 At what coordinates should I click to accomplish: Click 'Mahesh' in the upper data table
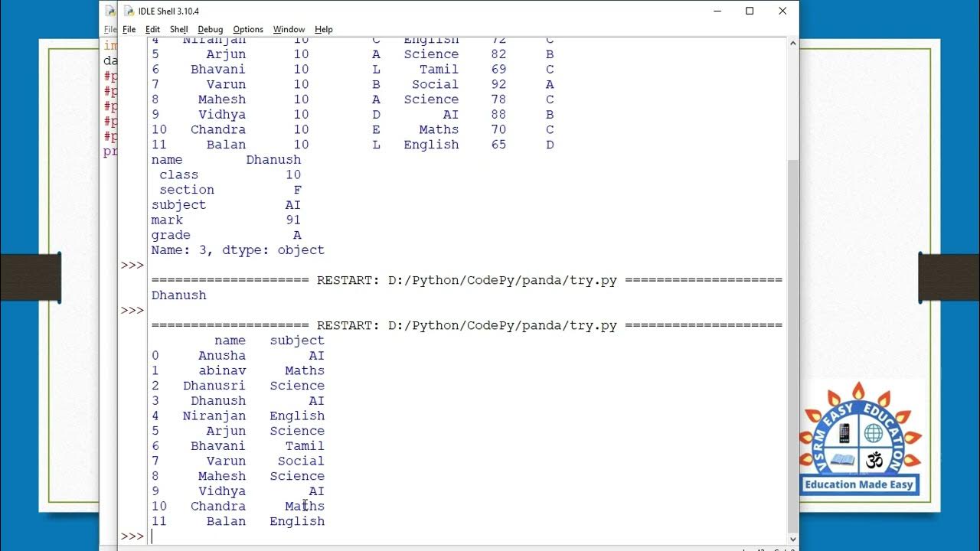click(222, 99)
